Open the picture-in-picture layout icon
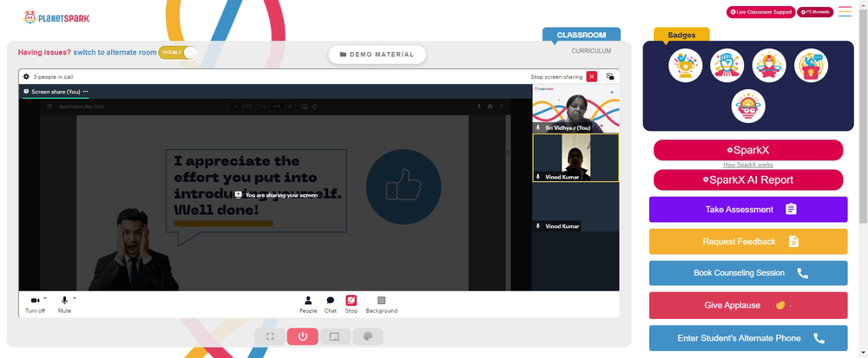 point(609,77)
